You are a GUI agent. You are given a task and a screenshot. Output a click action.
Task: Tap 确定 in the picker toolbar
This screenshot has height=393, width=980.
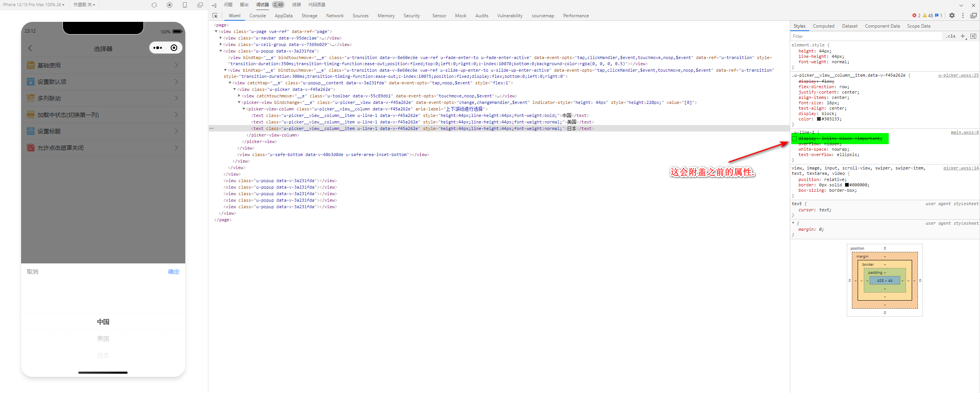point(174,272)
